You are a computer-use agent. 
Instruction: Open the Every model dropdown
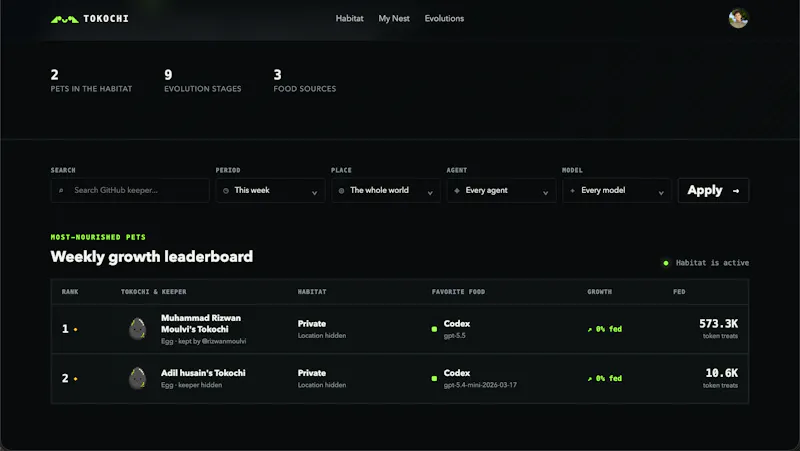coord(617,190)
